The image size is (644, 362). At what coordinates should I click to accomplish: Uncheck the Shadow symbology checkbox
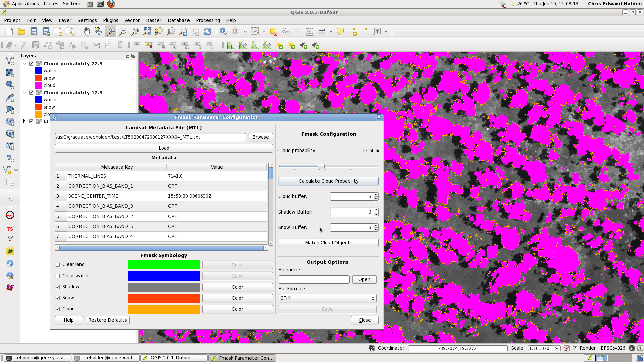[58, 287]
